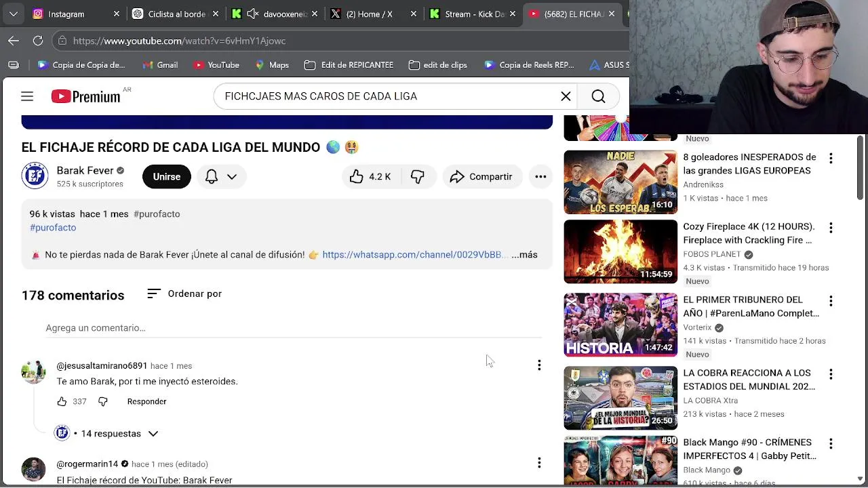Viewport: 868px width, 488px height.
Task: Open @jesusaltamirano6891 profile avatar
Action: pos(33,371)
